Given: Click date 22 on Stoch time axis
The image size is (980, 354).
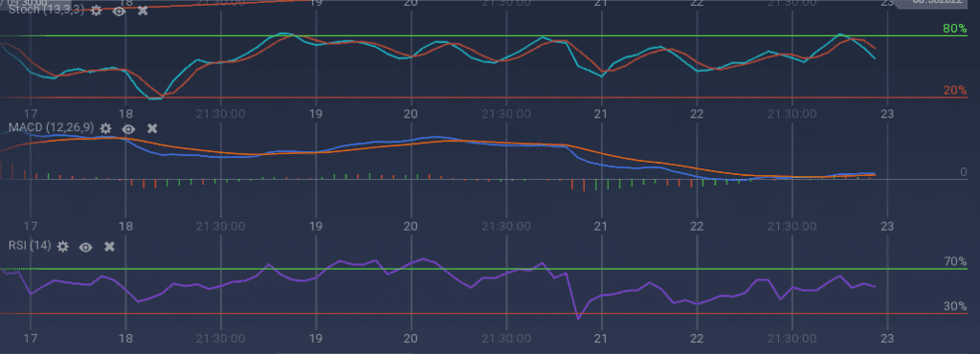Looking at the screenshot, I should [697, 114].
